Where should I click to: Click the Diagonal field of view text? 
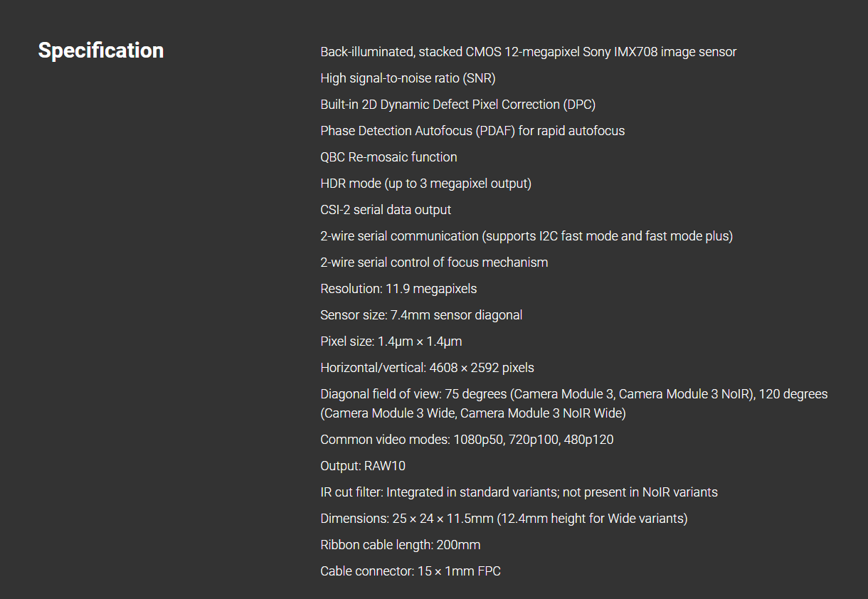(573, 394)
